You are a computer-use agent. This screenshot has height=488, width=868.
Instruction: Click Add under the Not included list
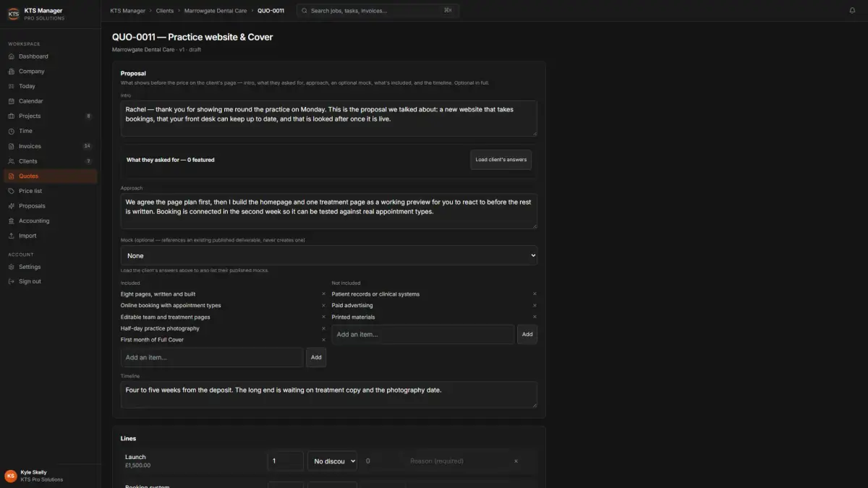click(527, 334)
